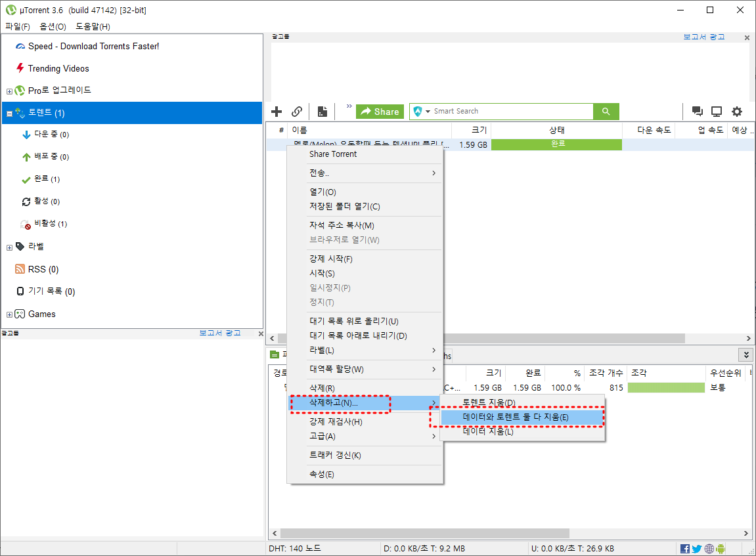Choose 트래커 갱신(K)
756x556 pixels.
click(x=365, y=456)
